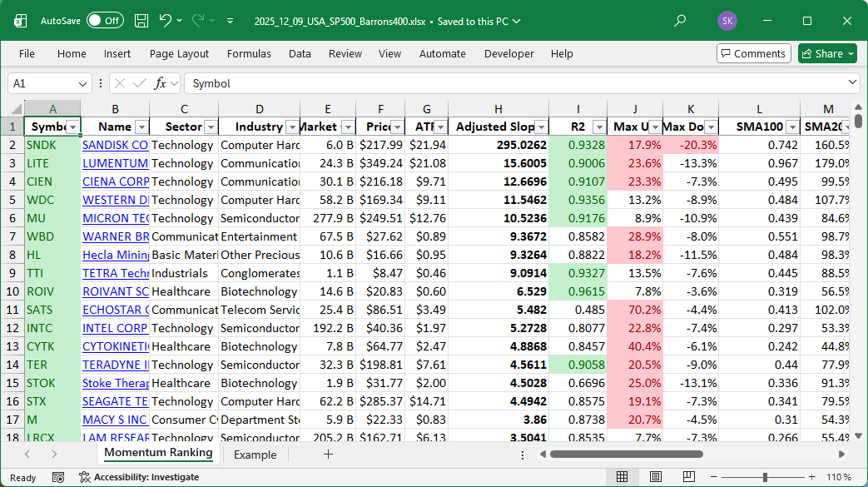Select Normal view toggle in status bar
The height and width of the screenshot is (487, 868).
click(622, 477)
